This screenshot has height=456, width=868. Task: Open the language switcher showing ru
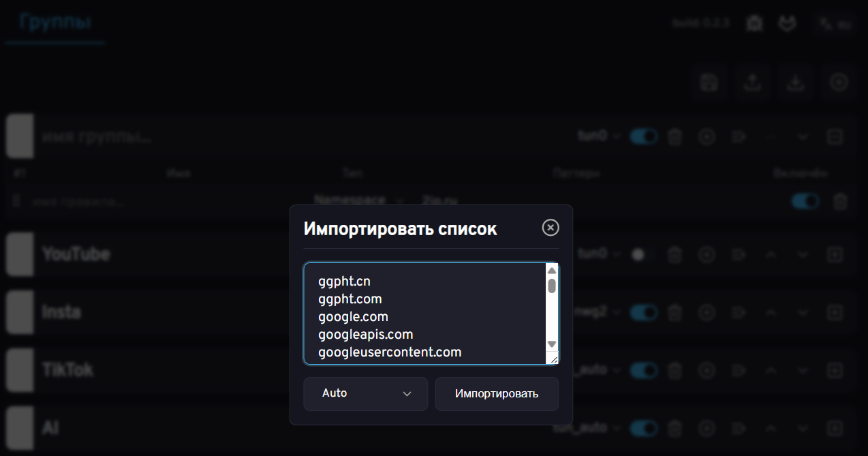pyautogui.click(x=835, y=24)
